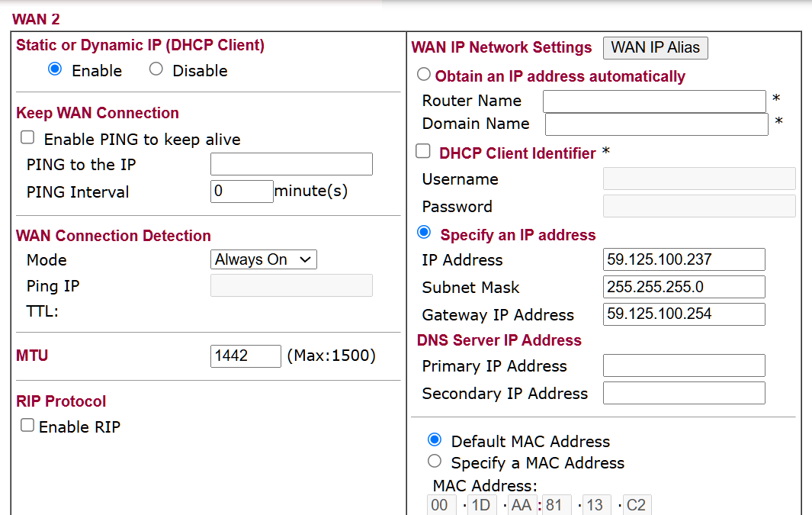Click the Router Name input field
The height and width of the screenshot is (515, 812).
(x=653, y=101)
